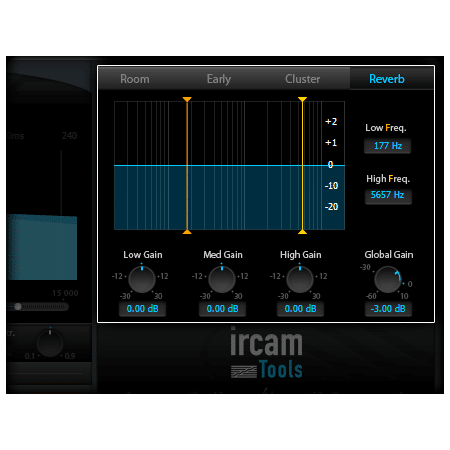Click the Low Gain knob
The image size is (450, 450).
tap(142, 279)
